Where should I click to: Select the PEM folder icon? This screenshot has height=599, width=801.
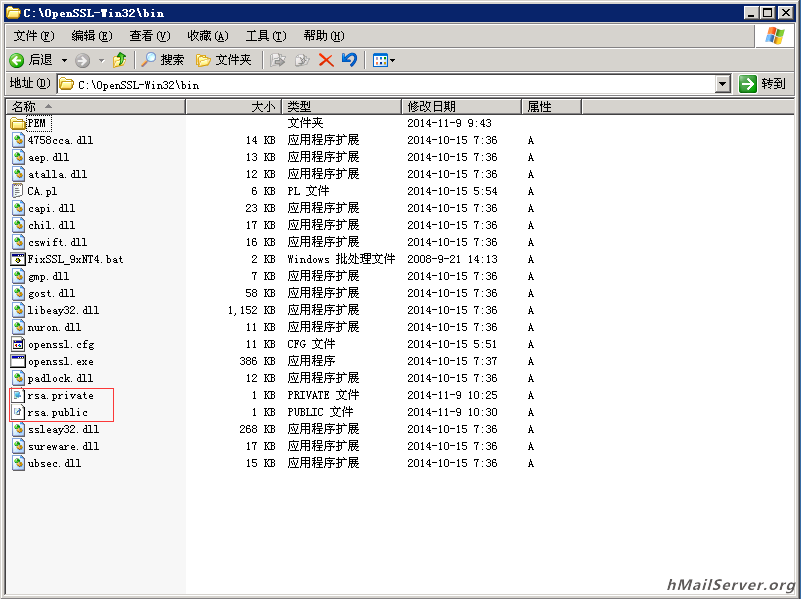coord(18,123)
